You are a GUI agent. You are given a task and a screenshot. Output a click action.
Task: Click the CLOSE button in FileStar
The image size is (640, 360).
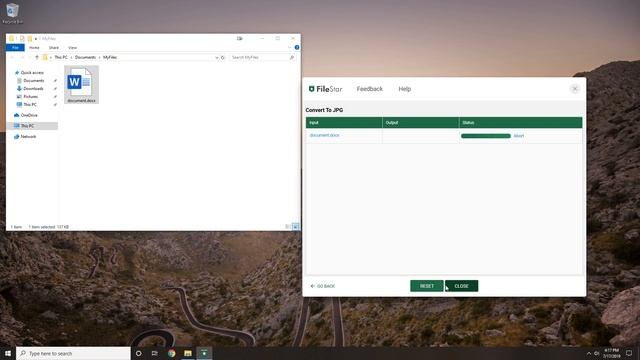click(x=462, y=286)
